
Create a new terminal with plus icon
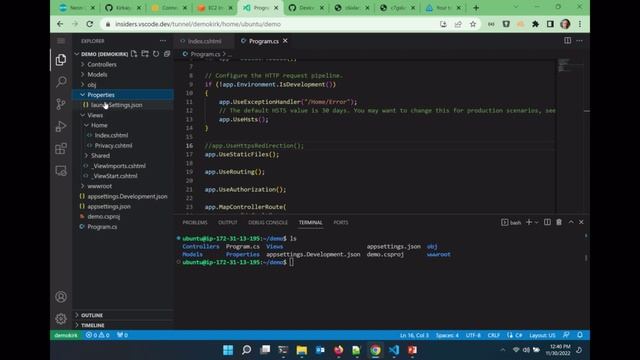529,222
